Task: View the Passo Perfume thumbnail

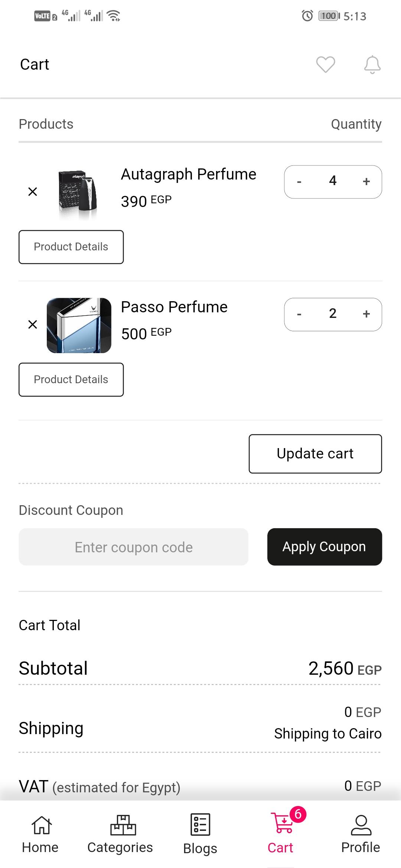Action: (x=79, y=325)
